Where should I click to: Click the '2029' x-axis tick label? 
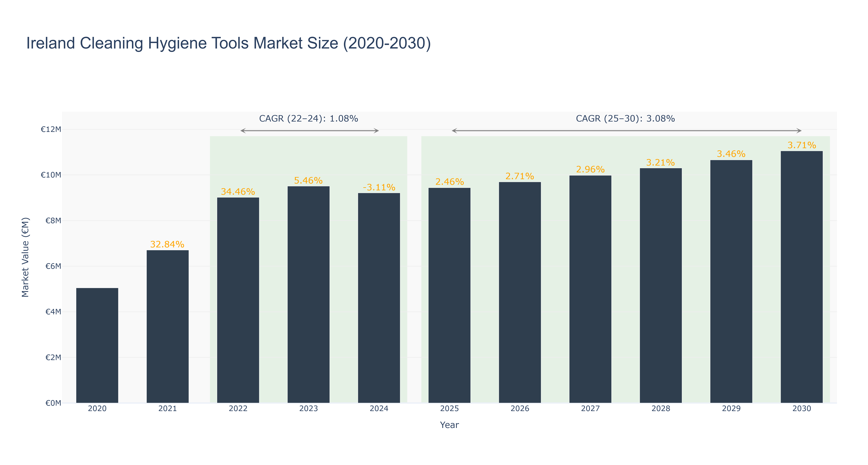(x=731, y=409)
